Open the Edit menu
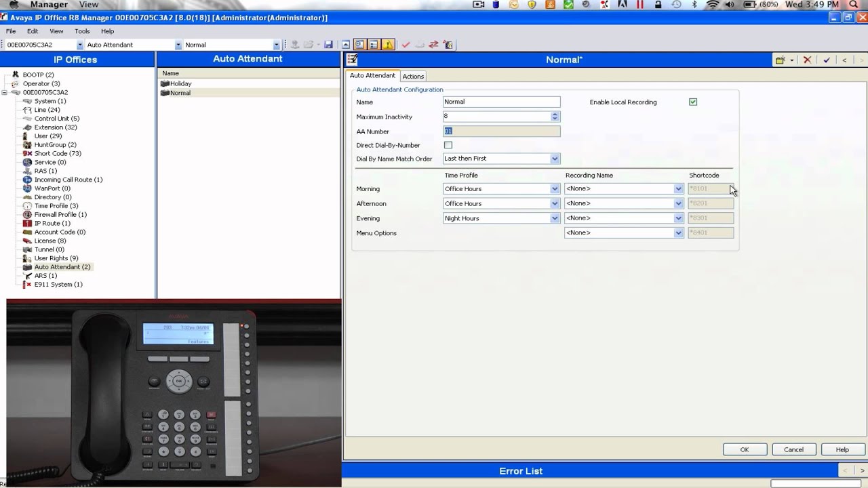The height and width of the screenshot is (488, 868). (x=33, y=31)
